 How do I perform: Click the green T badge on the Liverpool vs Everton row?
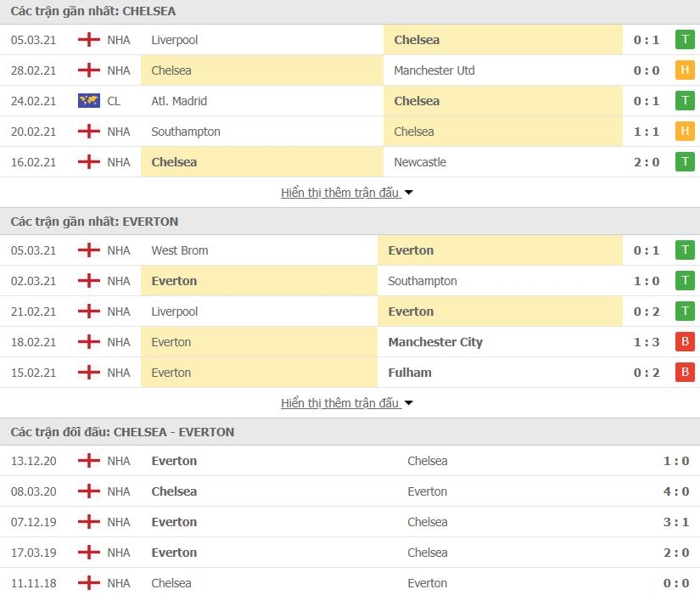[685, 312]
